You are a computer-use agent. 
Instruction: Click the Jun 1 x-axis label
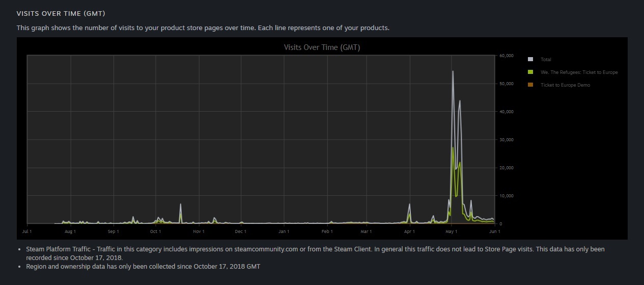tap(494, 231)
